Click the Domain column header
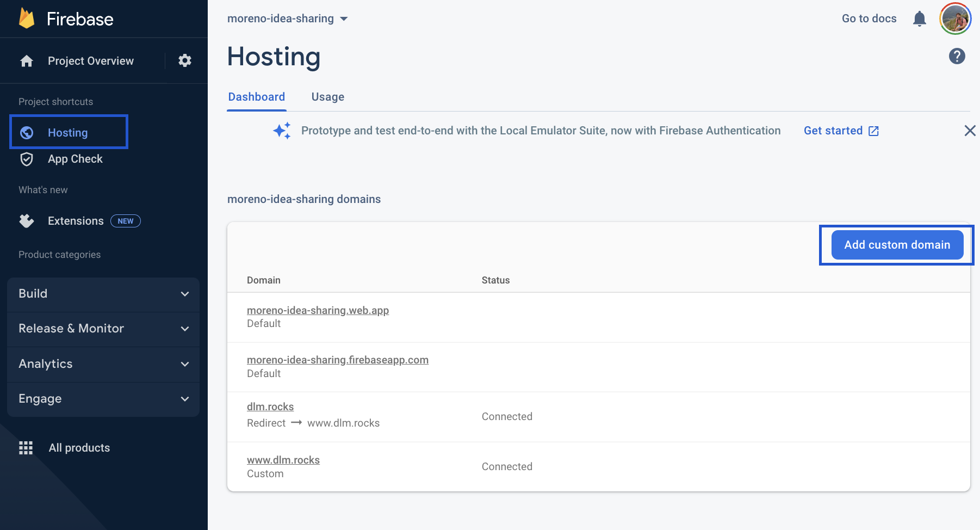Screen dimensions: 980x530 (264, 280)
